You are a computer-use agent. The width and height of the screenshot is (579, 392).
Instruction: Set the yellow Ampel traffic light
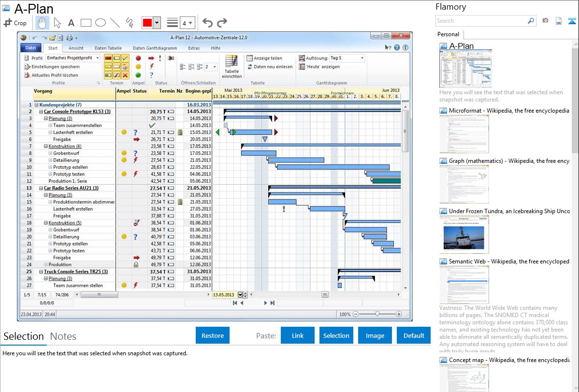[x=138, y=67]
